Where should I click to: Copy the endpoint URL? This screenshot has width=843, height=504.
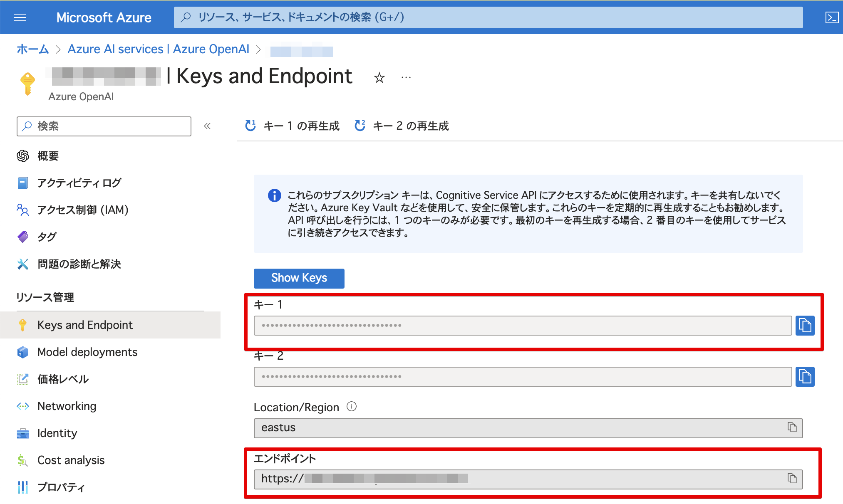coord(791,479)
